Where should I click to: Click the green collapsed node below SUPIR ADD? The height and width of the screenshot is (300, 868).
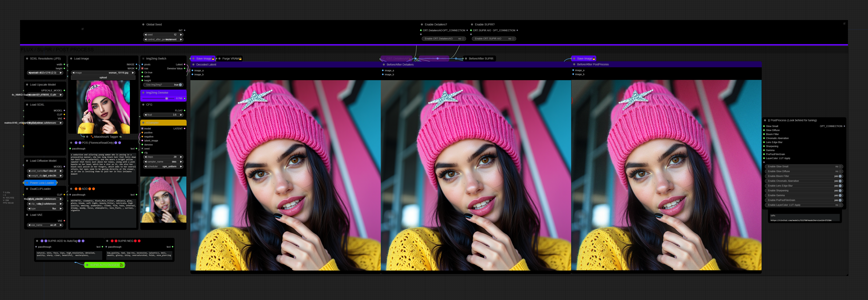(104, 265)
